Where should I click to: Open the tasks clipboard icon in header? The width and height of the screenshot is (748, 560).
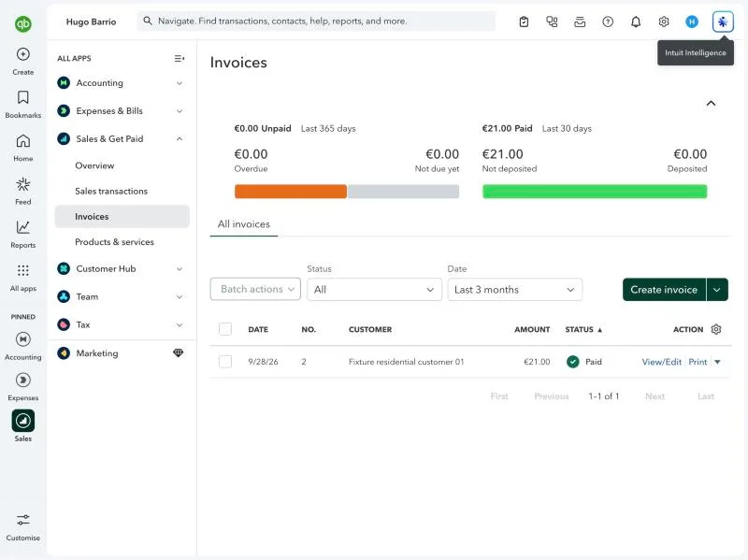click(x=524, y=22)
